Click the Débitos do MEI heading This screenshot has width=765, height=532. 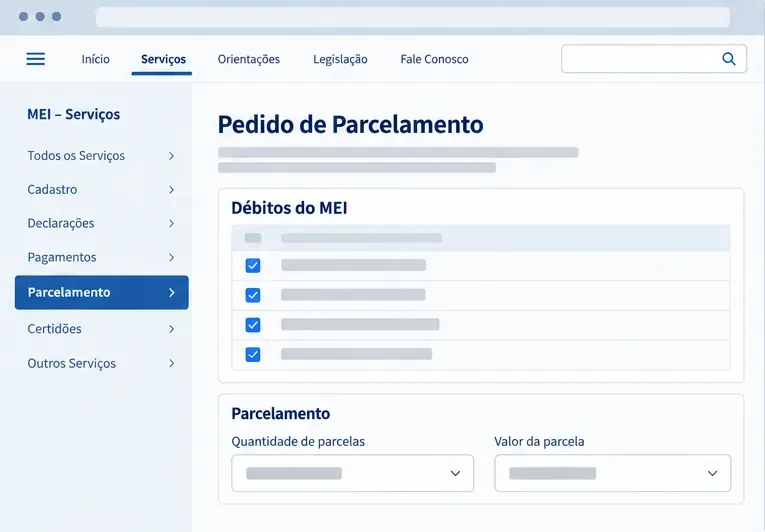tap(289, 208)
